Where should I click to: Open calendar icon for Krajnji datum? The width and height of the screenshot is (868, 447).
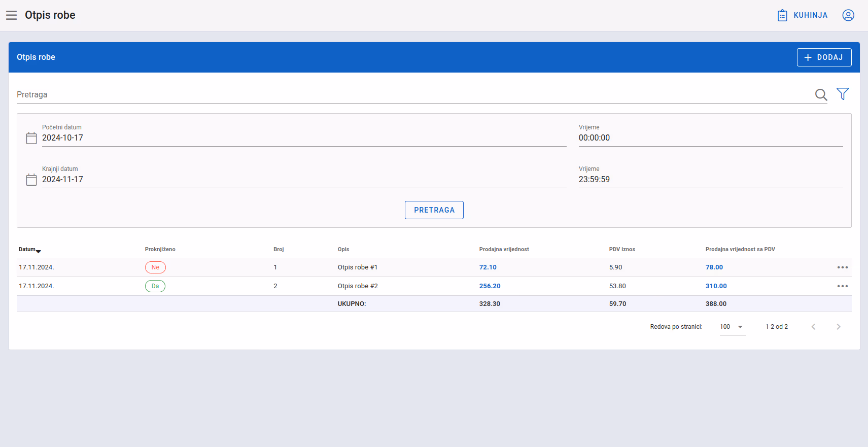(x=31, y=180)
